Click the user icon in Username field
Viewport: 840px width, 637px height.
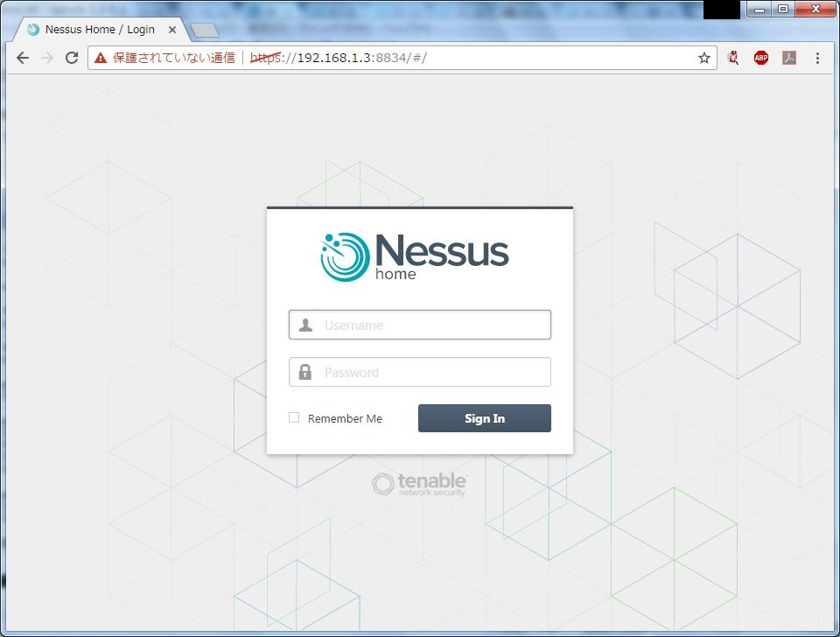pyautogui.click(x=305, y=325)
